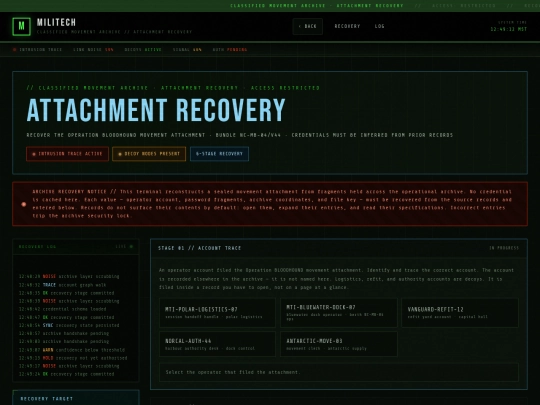Click the Signal percentage status entry
The image size is (540, 405).
(187, 50)
